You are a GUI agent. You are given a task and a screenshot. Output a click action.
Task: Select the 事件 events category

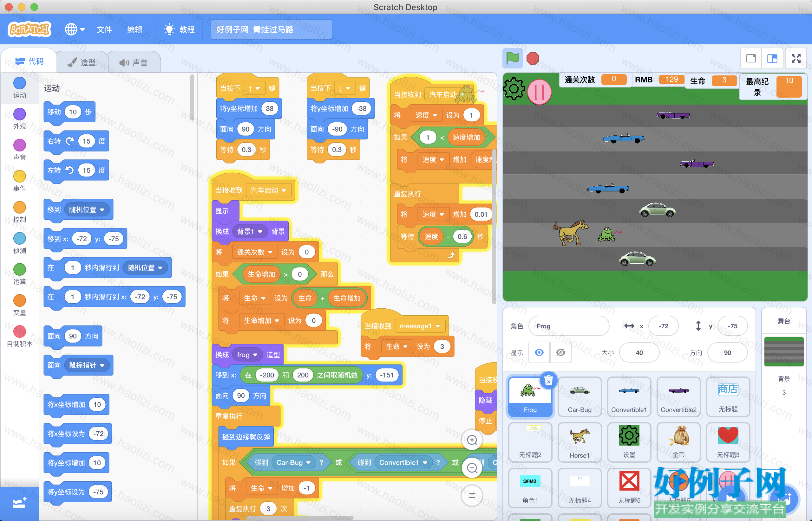[x=20, y=181]
